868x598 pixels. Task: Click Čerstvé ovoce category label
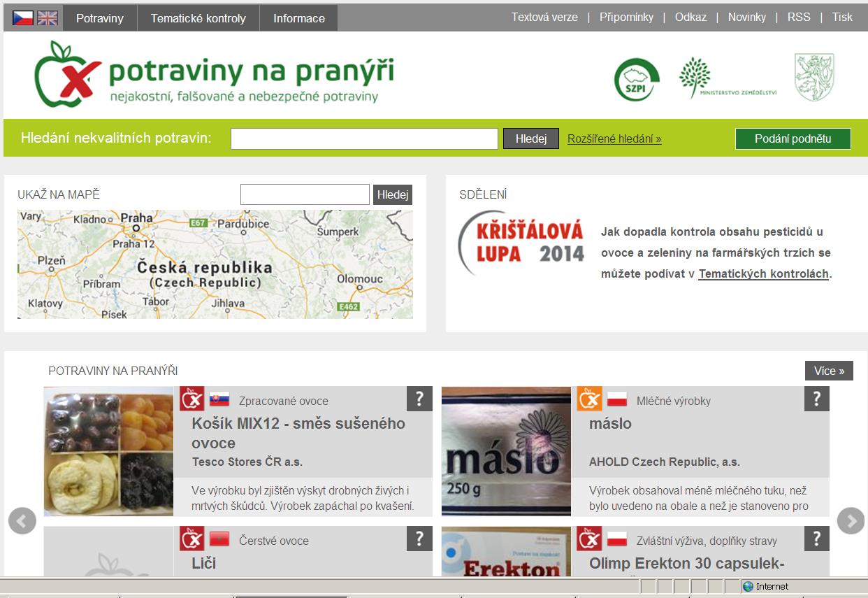coord(274,541)
